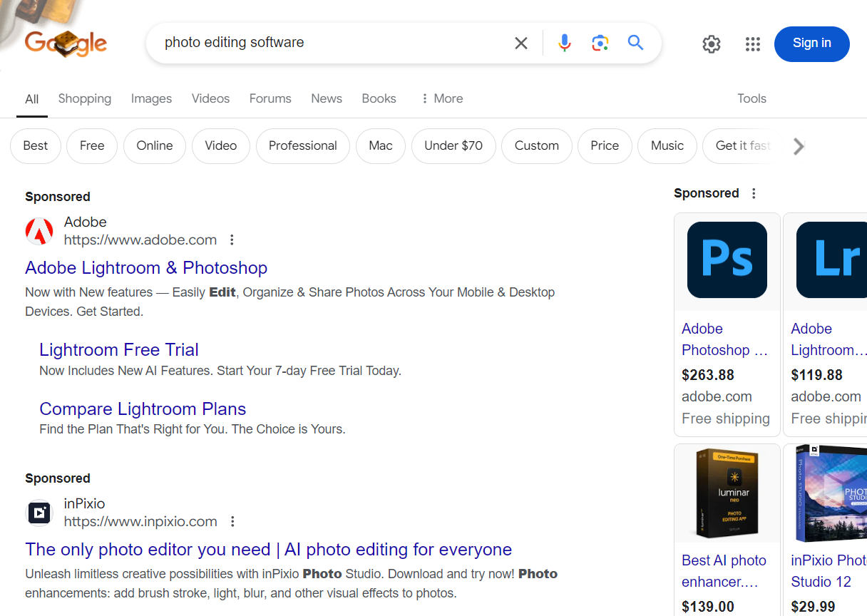Open the Tools options
Screen dimensions: 867x616
pos(751,98)
